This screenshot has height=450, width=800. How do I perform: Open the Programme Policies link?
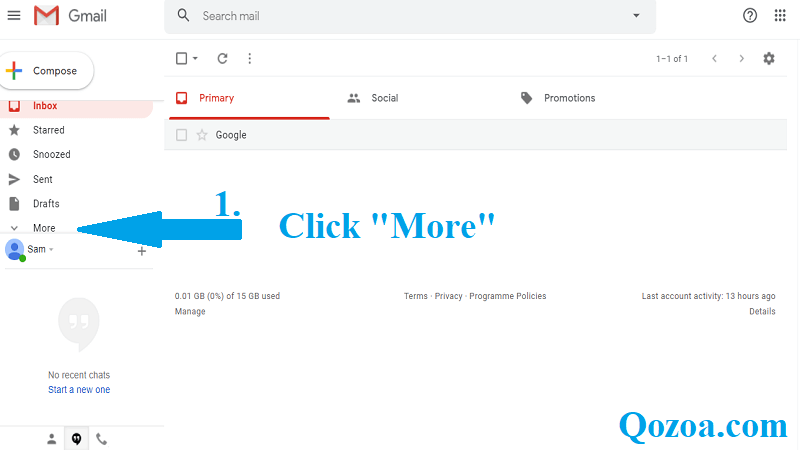508,296
